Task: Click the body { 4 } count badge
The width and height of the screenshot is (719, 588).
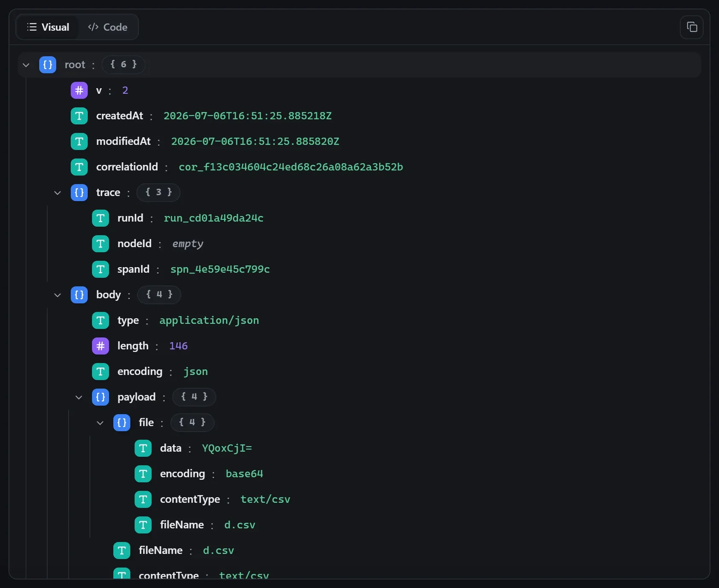Action: click(159, 295)
